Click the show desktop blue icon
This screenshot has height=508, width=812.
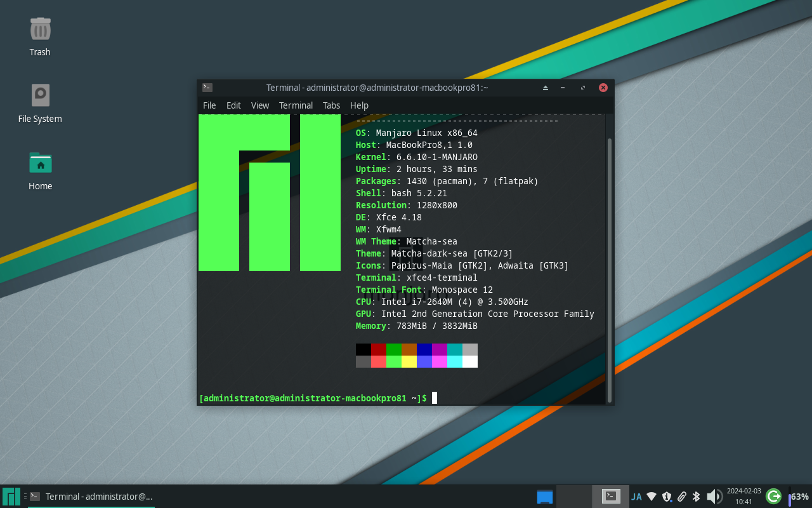pyautogui.click(x=545, y=497)
